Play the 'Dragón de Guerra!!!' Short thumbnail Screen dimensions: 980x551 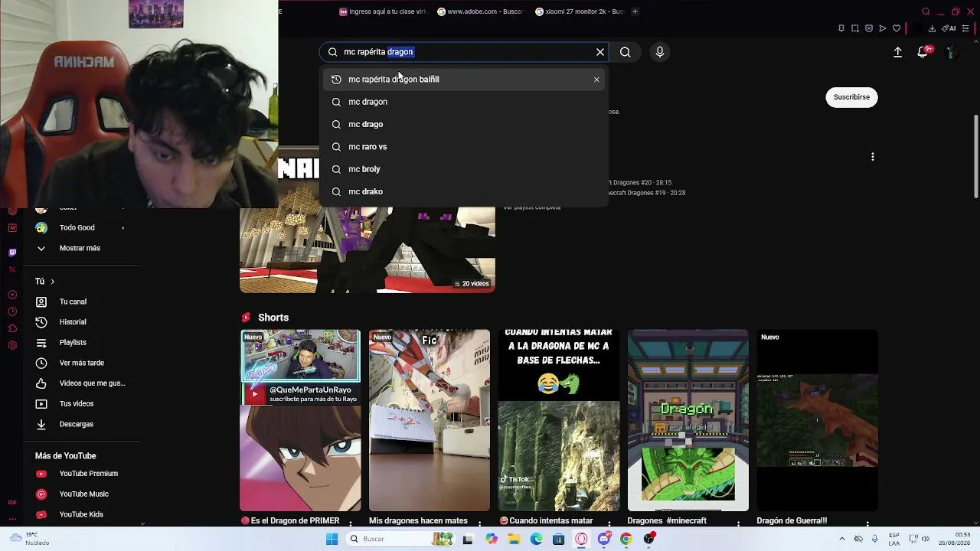click(x=818, y=420)
